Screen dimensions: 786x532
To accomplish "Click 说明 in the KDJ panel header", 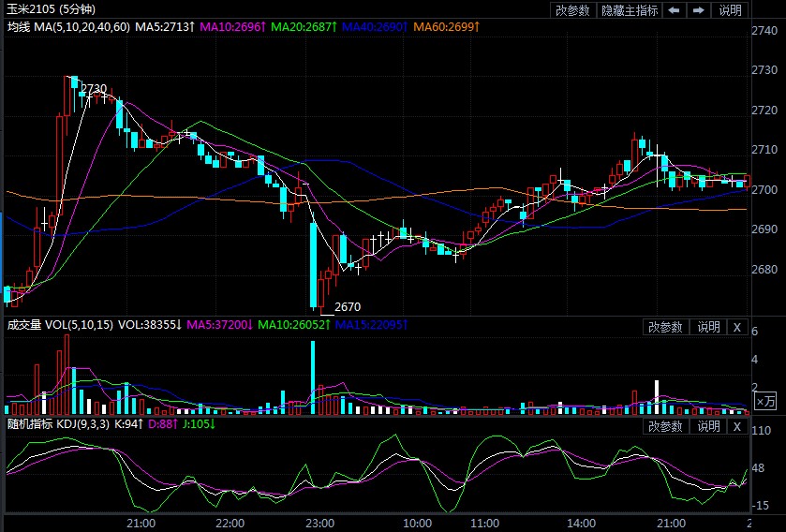I will [x=707, y=427].
